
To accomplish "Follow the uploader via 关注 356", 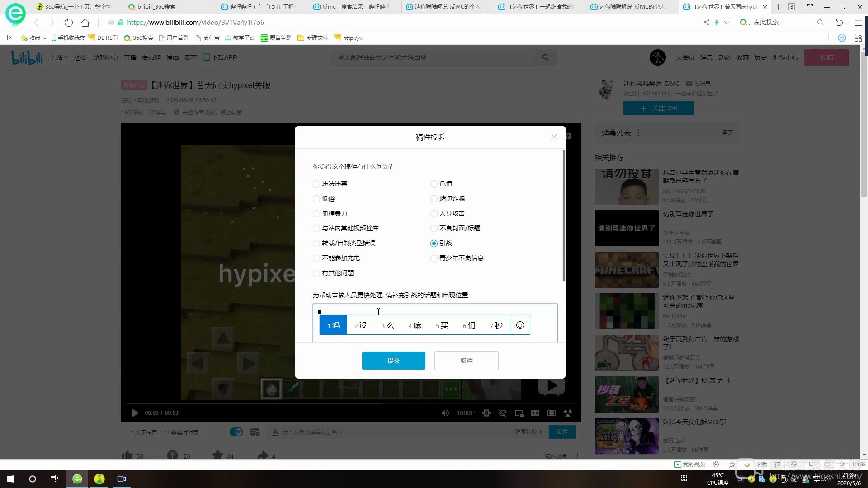I will coord(658,108).
